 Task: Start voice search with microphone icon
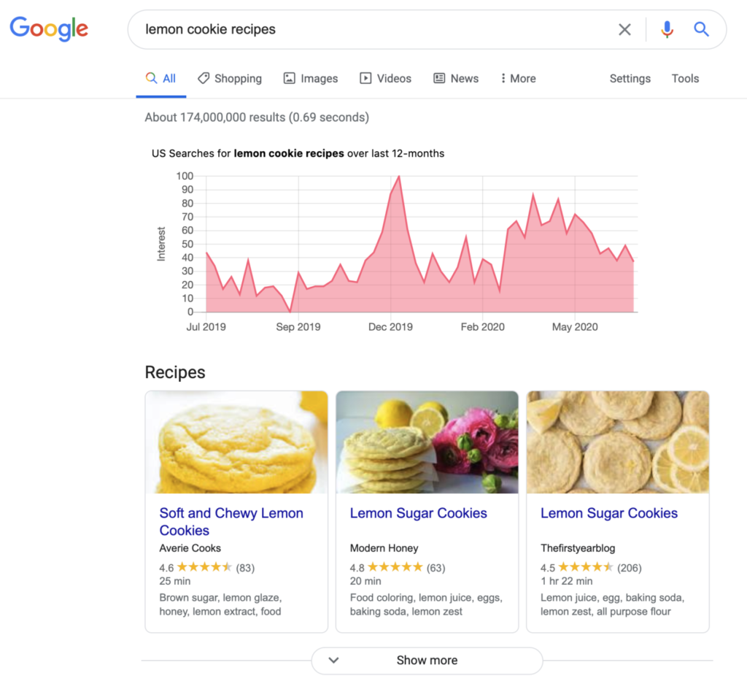pyautogui.click(x=667, y=30)
